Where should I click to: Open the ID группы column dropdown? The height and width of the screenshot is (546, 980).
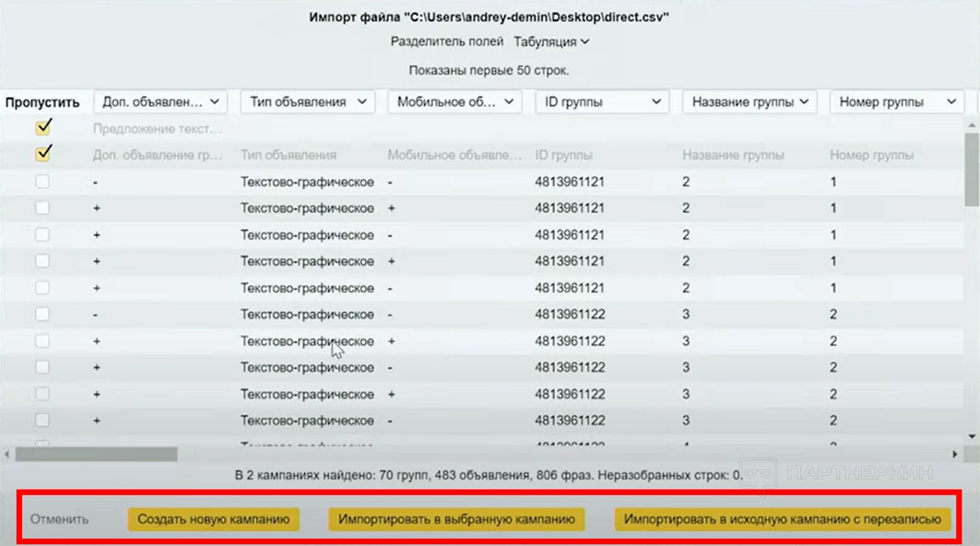(603, 102)
